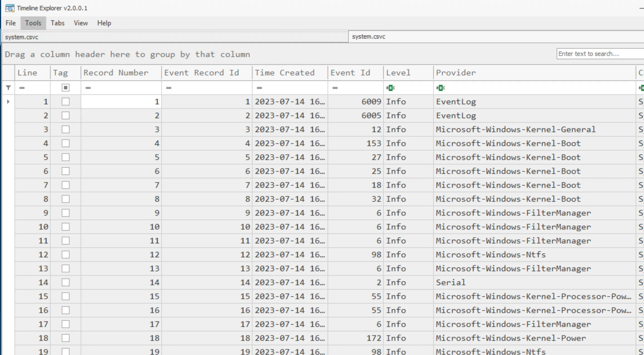Open the View menu
This screenshot has height=355, width=644.
[x=81, y=23]
